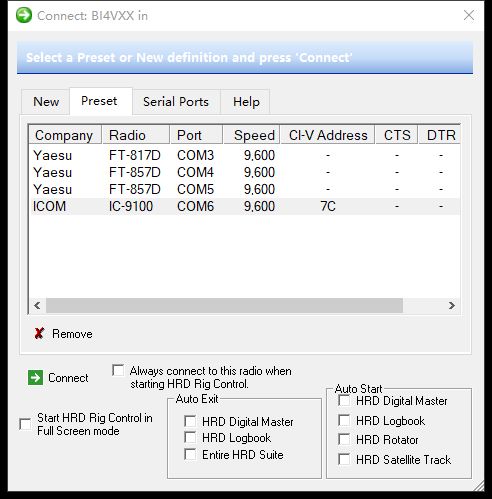Sort presets by Speed column header
Image resolution: width=492 pixels, height=499 pixels.
tap(252, 135)
